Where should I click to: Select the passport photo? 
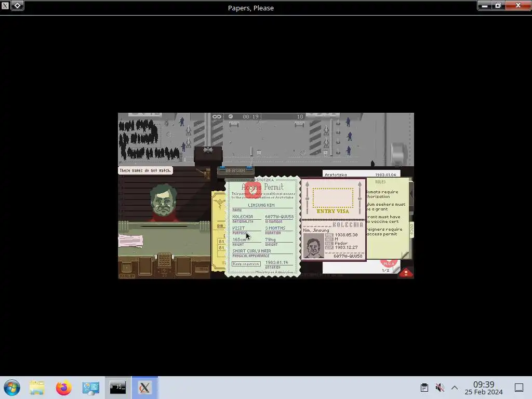coord(313,246)
